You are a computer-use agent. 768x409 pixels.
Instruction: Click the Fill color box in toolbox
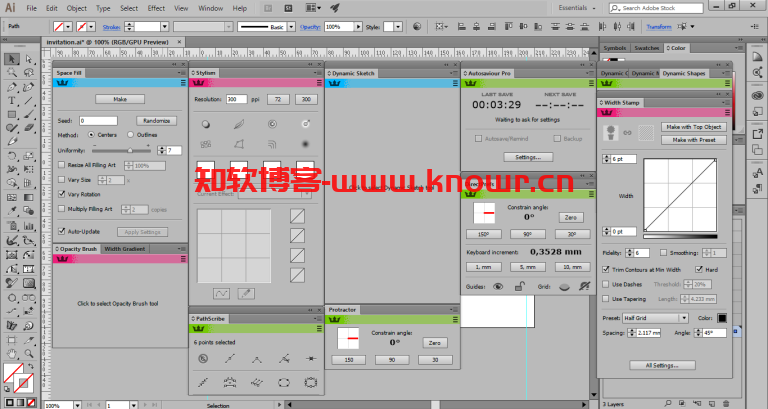[13, 373]
